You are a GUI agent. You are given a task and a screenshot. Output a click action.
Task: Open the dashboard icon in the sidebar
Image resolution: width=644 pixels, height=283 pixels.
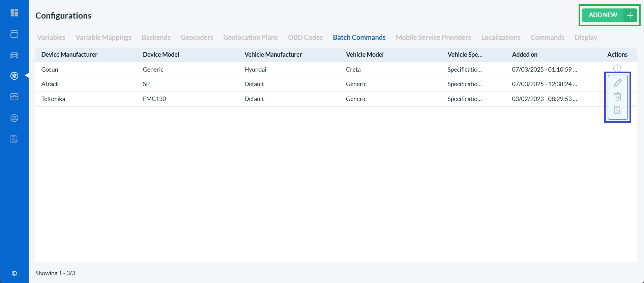click(x=14, y=13)
